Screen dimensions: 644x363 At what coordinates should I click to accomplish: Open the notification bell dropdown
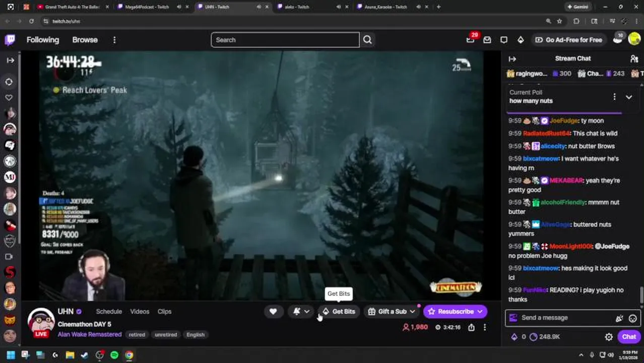301,312
